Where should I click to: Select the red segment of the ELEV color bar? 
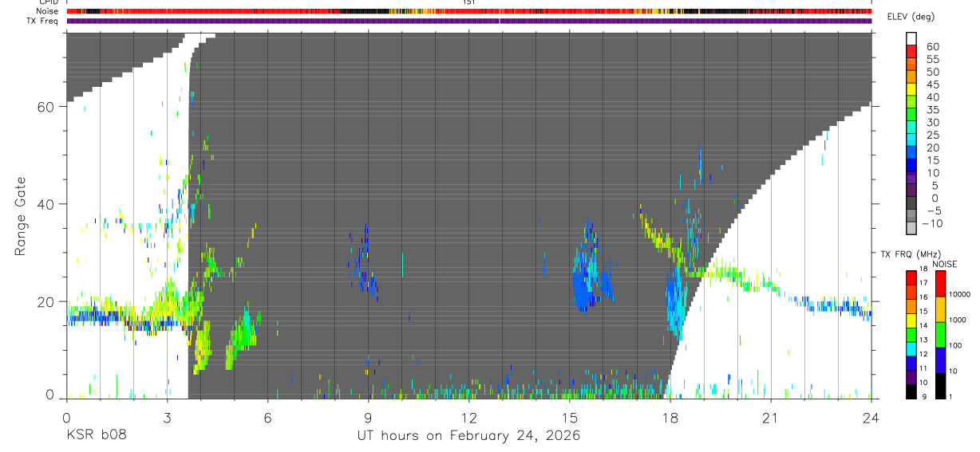[x=911, y=52]
